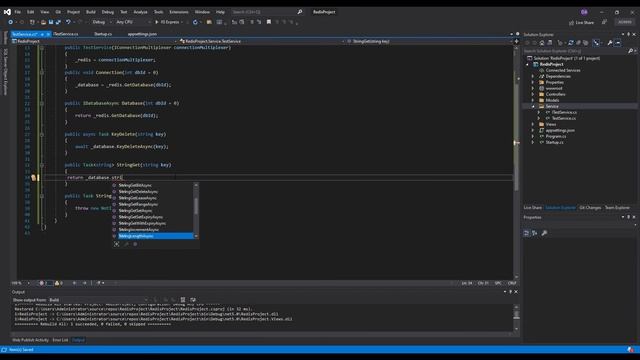Open the StringGet member dropdown
The image size is (640, 360).
coord(429,41)
